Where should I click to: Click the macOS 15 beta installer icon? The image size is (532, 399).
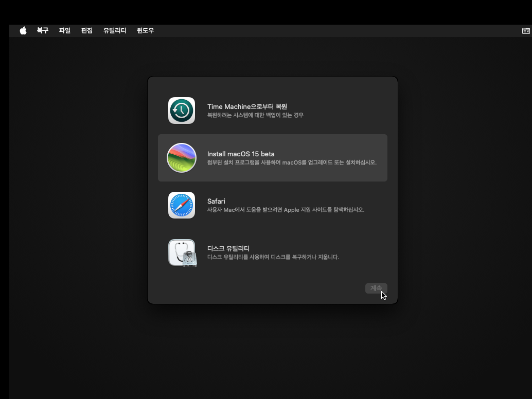182,158
